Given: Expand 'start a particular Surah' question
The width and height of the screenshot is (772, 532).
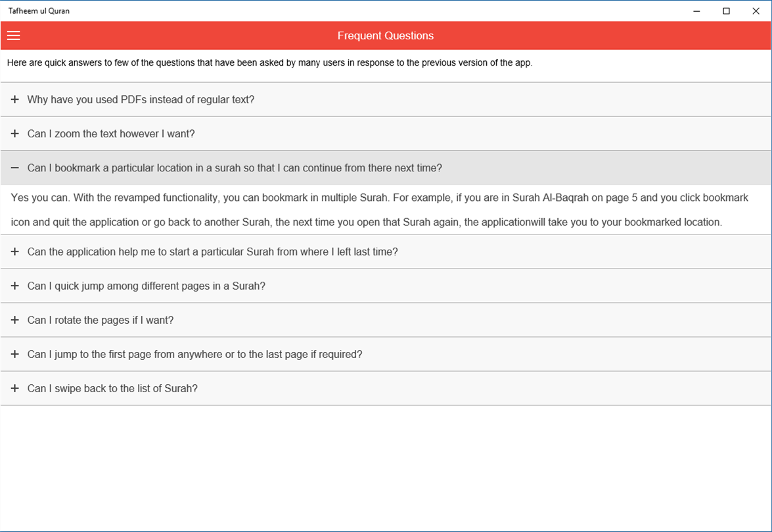Looking at the screenshot, I should pos(212,252).
